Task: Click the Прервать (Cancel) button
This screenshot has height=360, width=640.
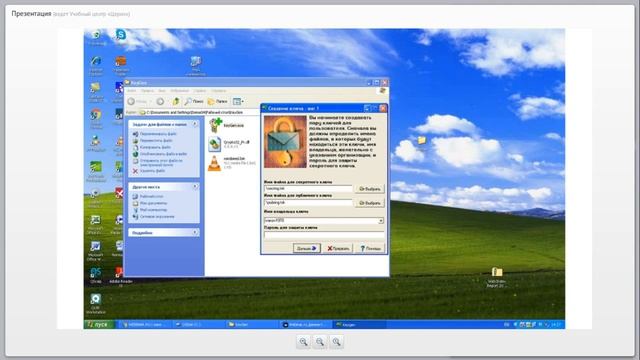Action: tap(338, 248)
